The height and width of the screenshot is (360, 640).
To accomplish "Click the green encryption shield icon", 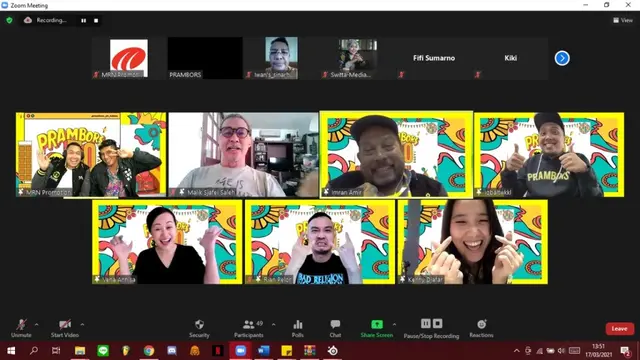I will pyautogui.click(x=9, y=20).
